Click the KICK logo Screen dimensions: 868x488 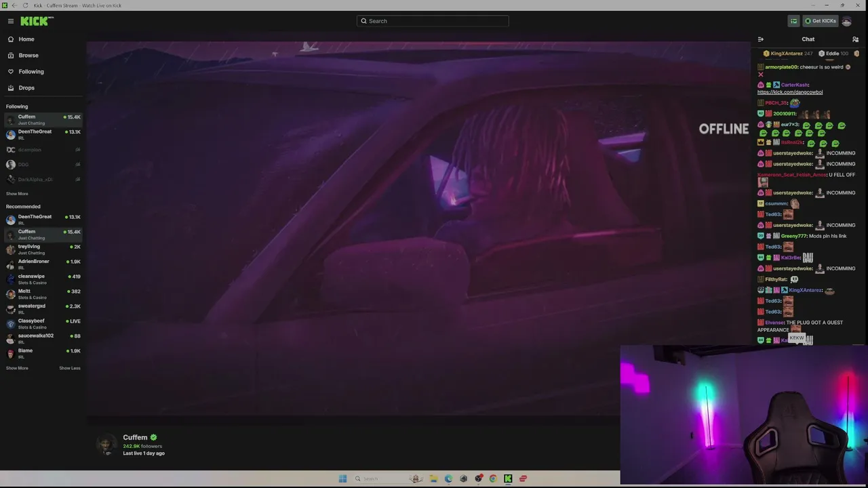tap(37, 21)
